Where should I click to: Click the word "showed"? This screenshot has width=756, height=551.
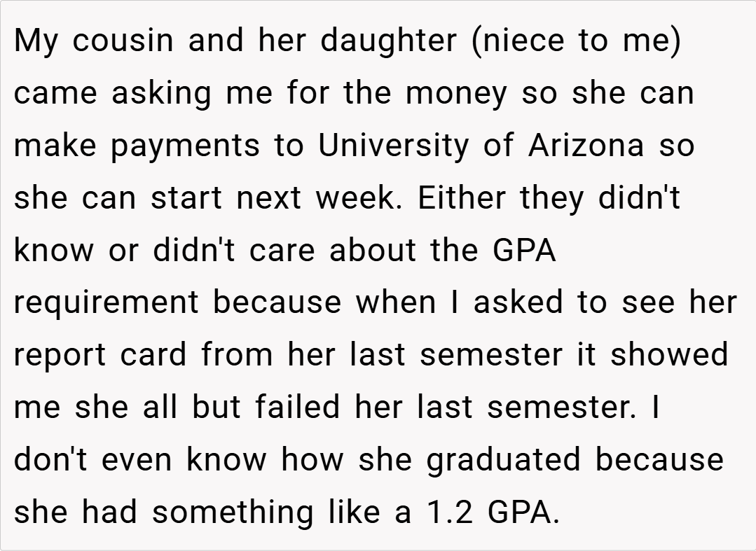[x=669, y=356]
